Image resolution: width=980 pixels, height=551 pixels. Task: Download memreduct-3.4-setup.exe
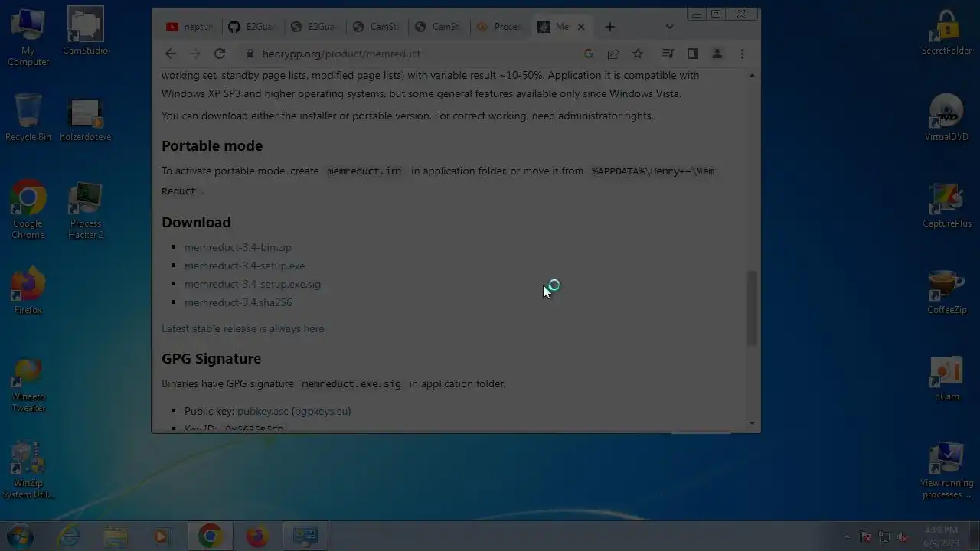pyautogui.click(x=245, y=266)
